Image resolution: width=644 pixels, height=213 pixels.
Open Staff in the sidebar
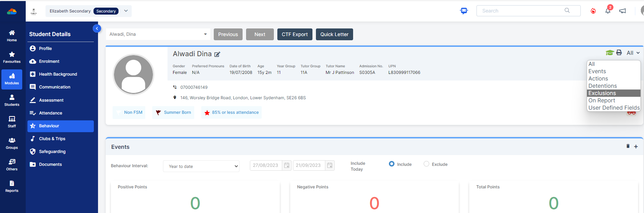(x=12, y=122)
